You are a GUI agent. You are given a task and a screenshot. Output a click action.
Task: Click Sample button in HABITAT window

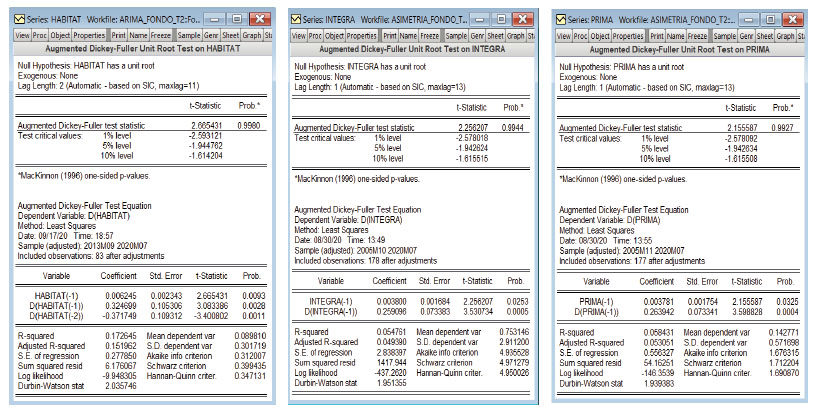tap(189, 35)
